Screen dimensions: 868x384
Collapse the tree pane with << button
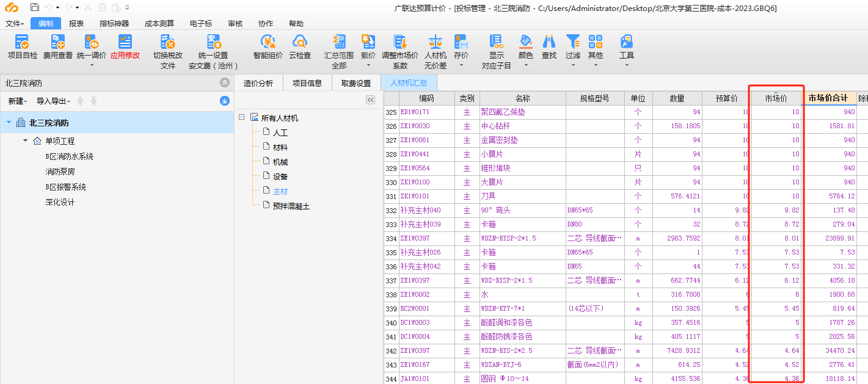370,100
